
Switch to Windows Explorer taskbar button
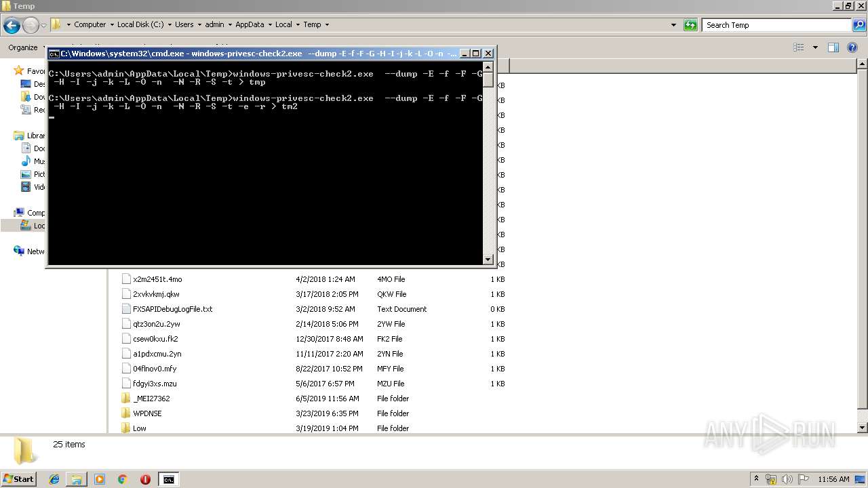pos(77,479)
